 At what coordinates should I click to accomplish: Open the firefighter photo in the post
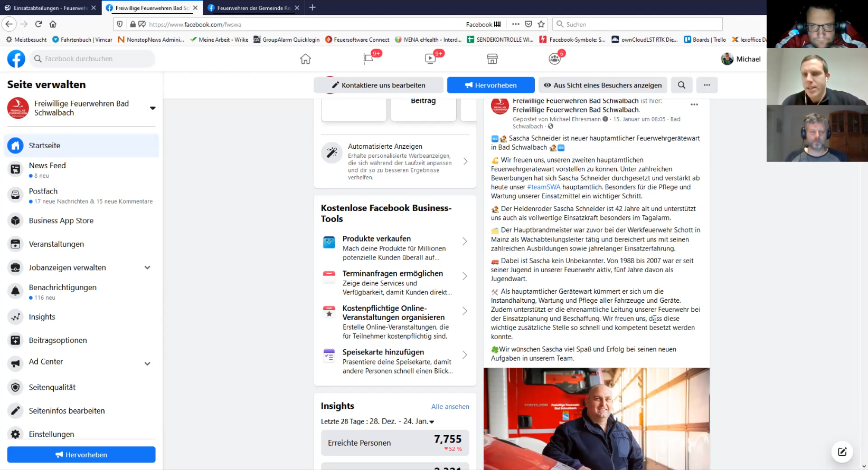click(596, 418)
